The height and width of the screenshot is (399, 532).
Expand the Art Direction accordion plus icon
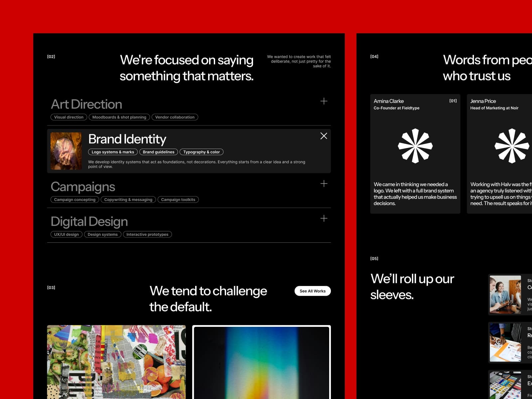tap(324, 101)
